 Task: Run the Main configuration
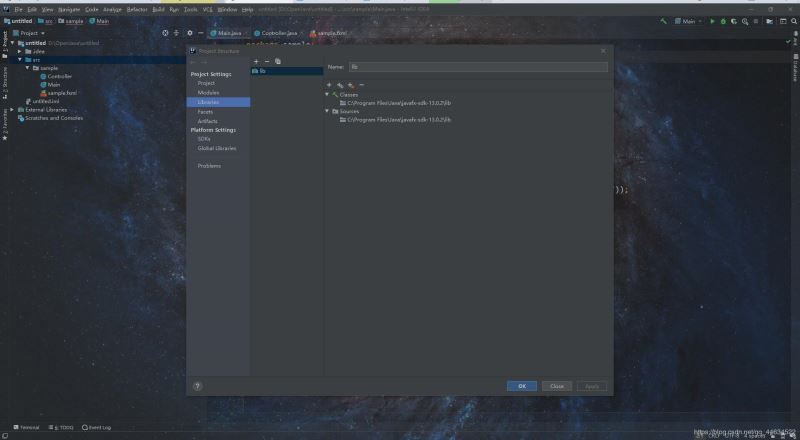[x=713, y=21]
